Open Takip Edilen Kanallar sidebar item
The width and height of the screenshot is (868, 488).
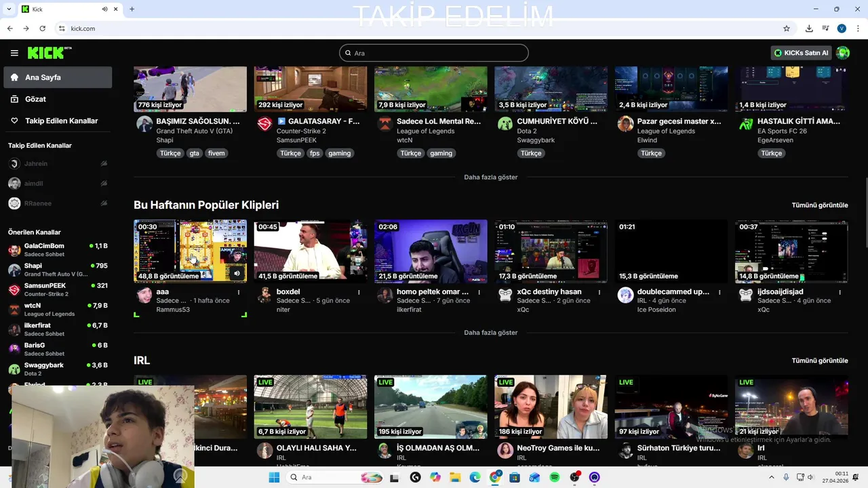[58, 121]
